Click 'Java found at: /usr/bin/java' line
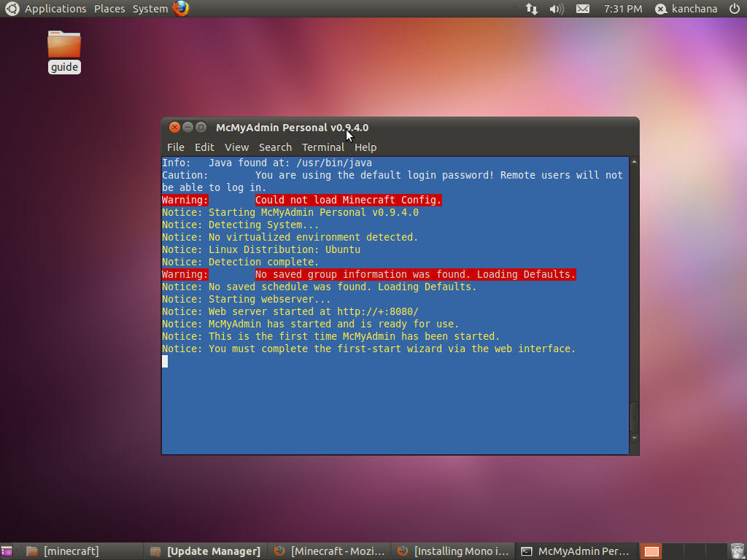This screenshot has height=560, width=747. (x=290, y=163)
